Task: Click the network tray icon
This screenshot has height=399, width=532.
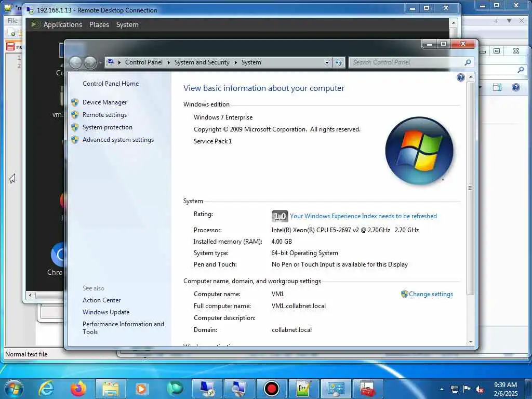Action: point(454,389)
